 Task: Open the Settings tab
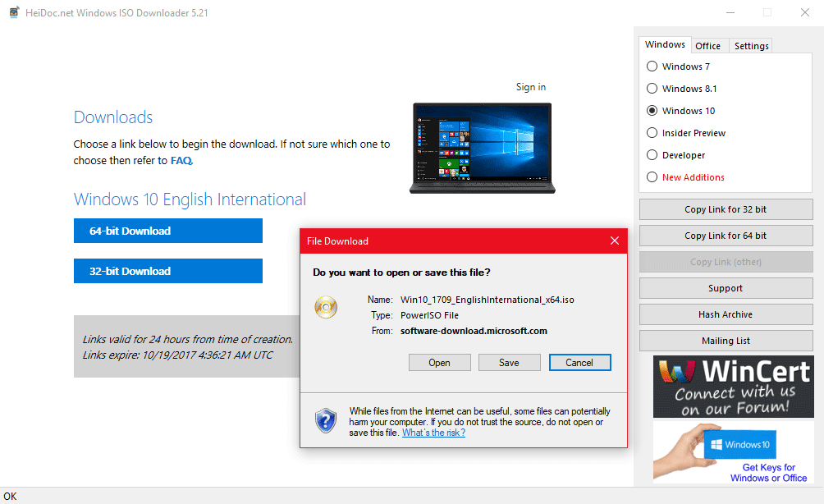coord(751,46)
